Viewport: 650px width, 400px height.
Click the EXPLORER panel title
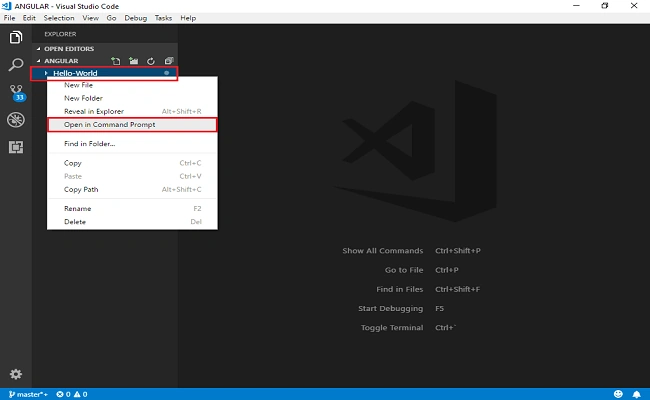tap(60, 34)
